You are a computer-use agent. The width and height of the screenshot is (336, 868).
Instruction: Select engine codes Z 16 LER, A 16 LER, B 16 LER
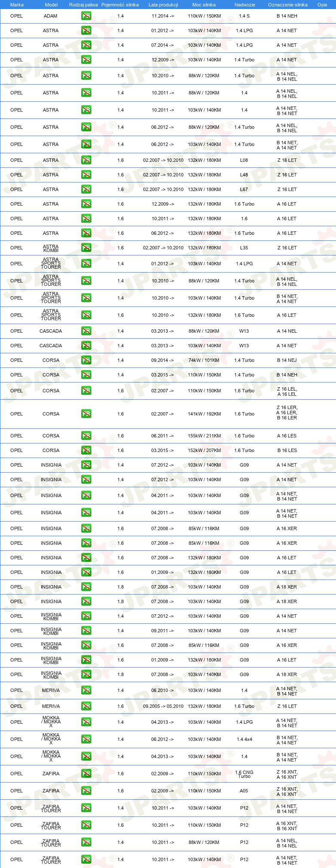click(x=287, y=413)
